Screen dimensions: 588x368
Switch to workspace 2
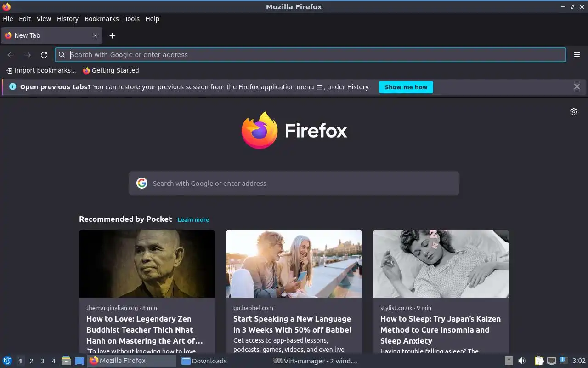[31, 361]
